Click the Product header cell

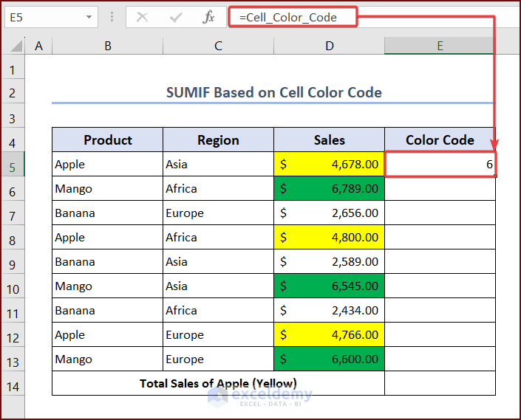pyautogui.click(x=108, y=140)
